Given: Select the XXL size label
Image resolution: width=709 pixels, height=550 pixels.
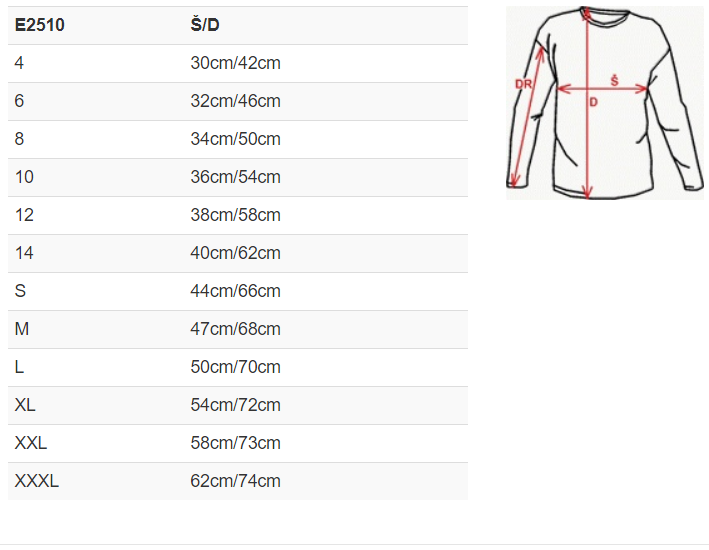Looking at the screenshot, I should click(31, 443).
